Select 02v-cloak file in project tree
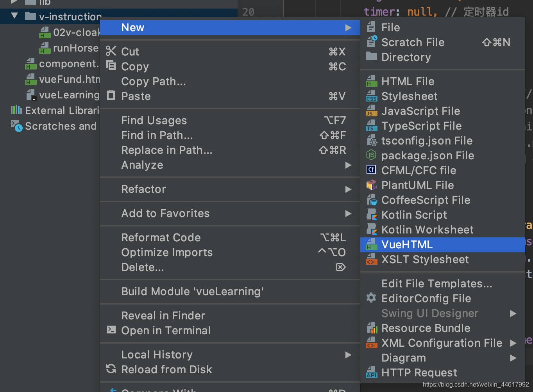The width and height of the screenshot is (533, 392). (x=77, y=32)
